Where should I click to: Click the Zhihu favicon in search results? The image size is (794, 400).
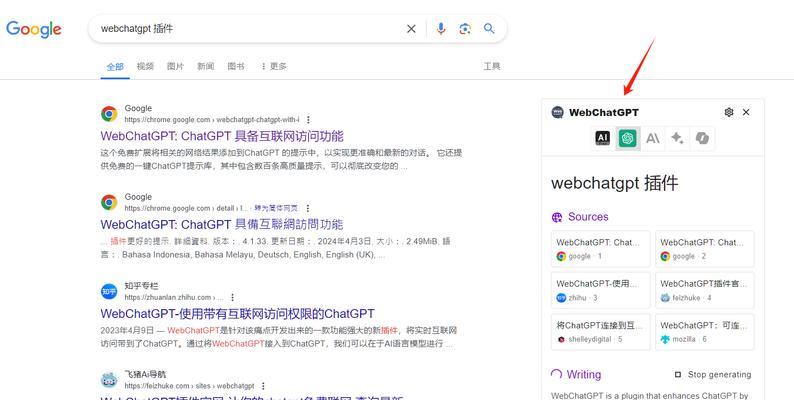(109, 291)
